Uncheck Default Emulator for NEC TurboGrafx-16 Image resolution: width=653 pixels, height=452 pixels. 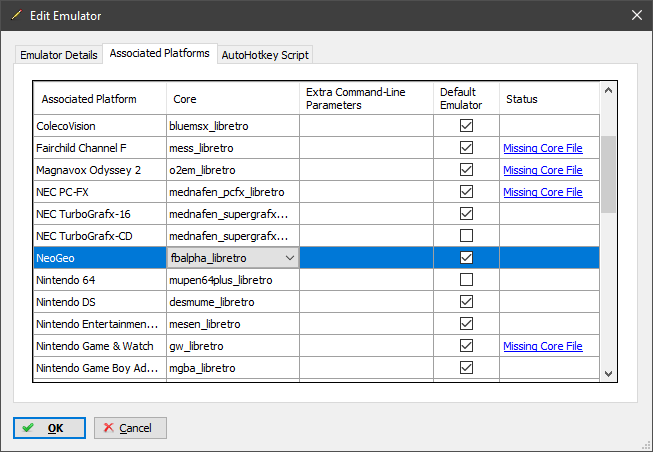tap(466, 214)
